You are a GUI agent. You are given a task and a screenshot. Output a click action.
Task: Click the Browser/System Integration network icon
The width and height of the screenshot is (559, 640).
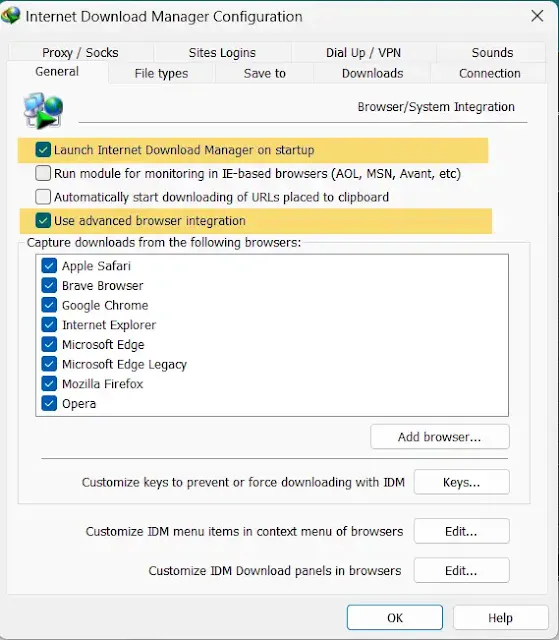point(43,111)
